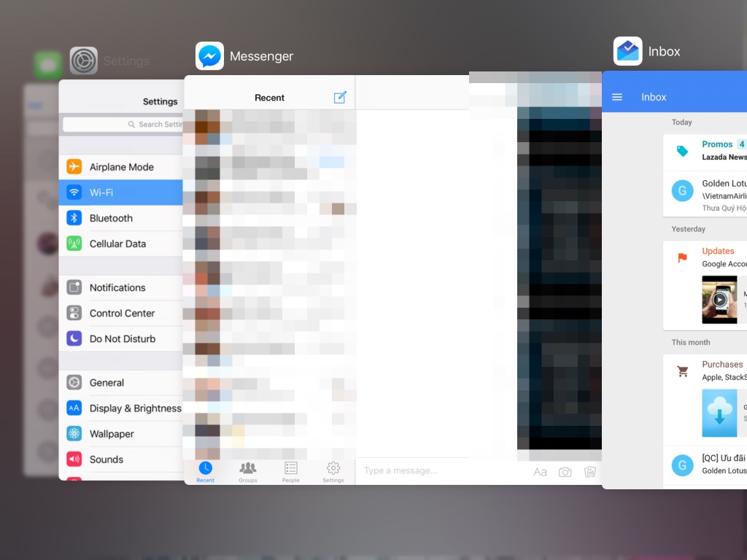Tap the photo gallery icon in Messenger
The height and width of the screenshot is (560, 747).
(590, 472)
